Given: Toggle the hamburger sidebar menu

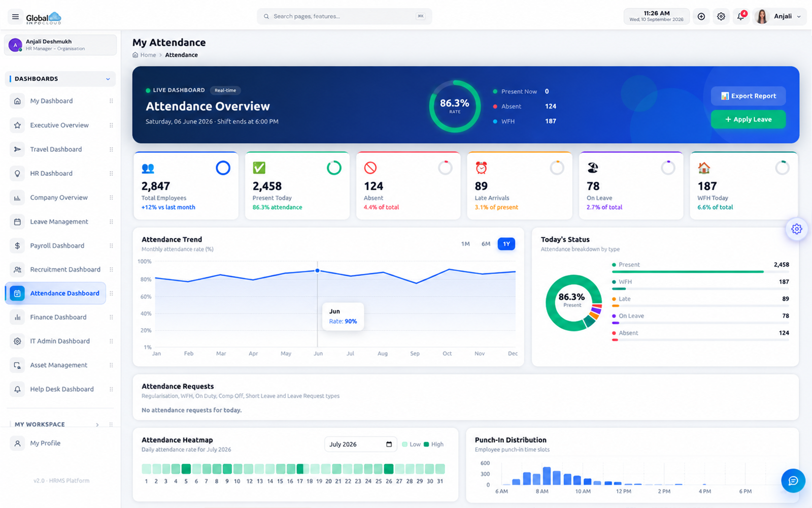Looking at the screenshot, I should tap(15, 17).
